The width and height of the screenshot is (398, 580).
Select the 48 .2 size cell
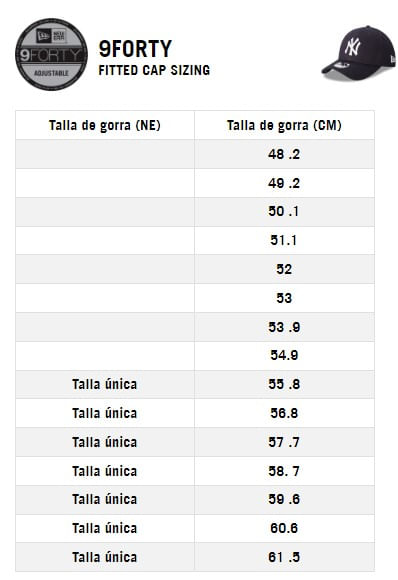[x=284, y=154]
